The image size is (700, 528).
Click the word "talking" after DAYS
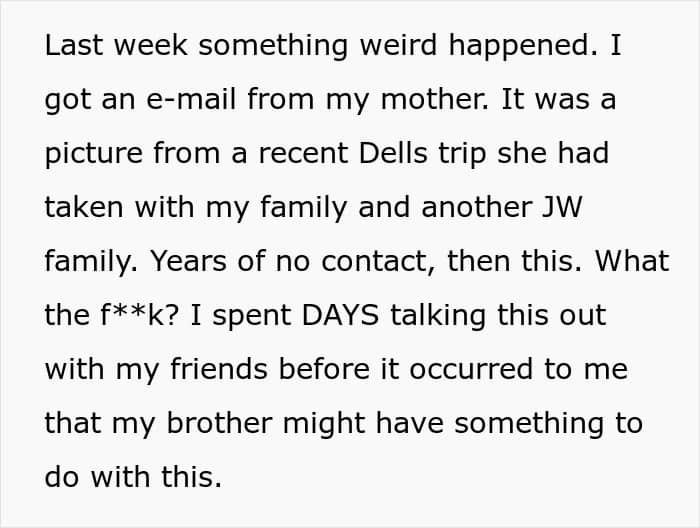[x=438, y=316]
